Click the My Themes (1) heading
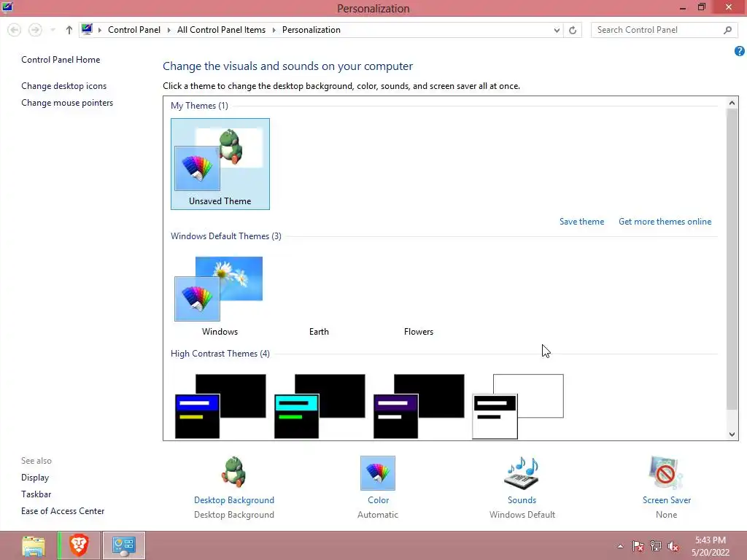 point(199,105)
